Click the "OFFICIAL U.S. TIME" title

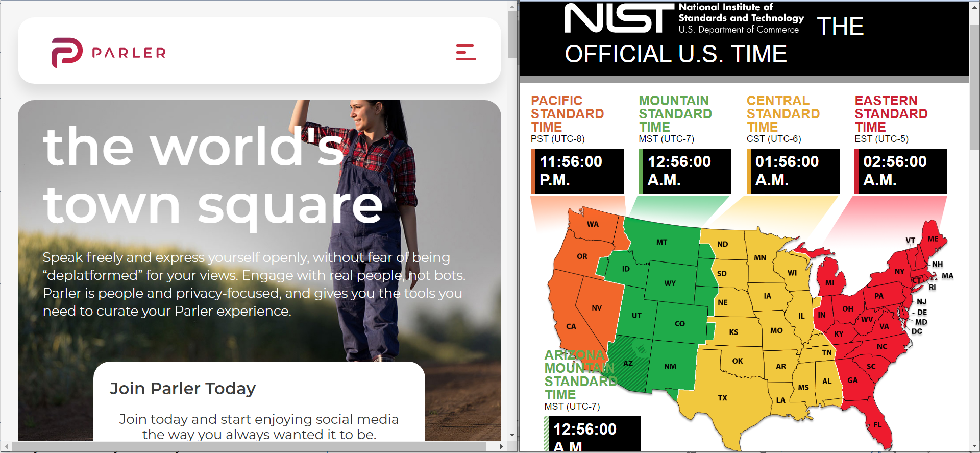click(x=676, y=54)
